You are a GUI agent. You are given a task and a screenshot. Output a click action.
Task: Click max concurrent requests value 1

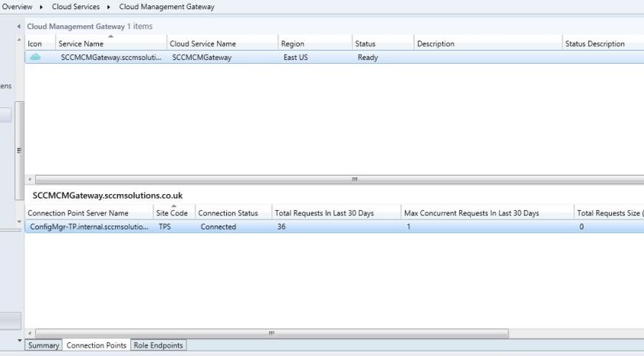click(408, 226)
